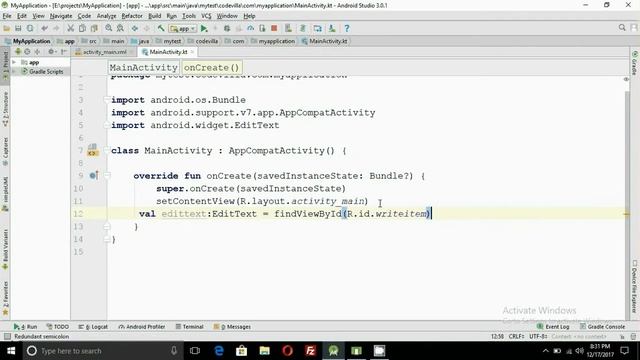The width and height of the screenshot is (640, 360).
Task: Click the Undo arrow icon
Action: tap(44, 29)
